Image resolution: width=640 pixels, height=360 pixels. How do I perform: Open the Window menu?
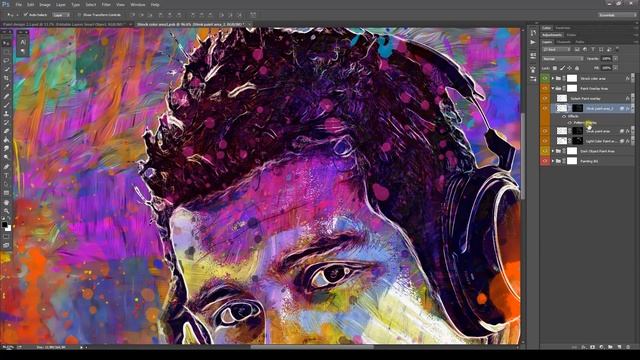138,5
